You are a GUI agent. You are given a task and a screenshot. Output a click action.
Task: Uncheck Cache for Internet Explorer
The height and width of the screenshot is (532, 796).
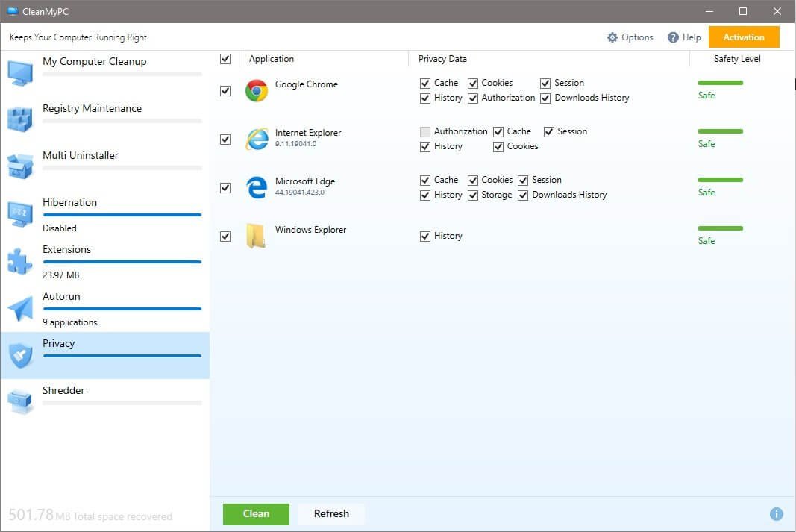click(498, 131)
